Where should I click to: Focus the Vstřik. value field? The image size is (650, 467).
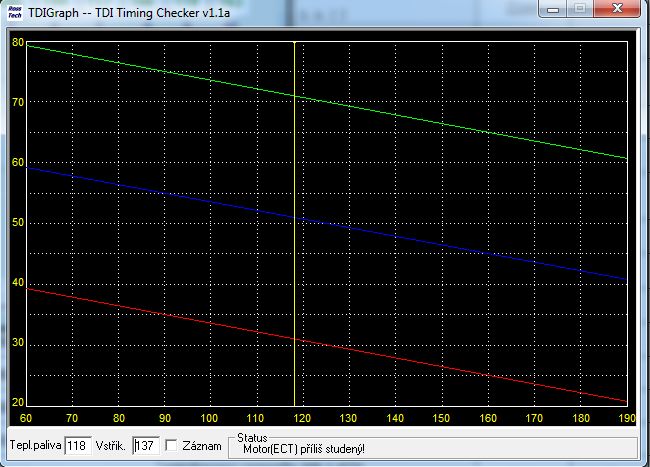(146, 445)
